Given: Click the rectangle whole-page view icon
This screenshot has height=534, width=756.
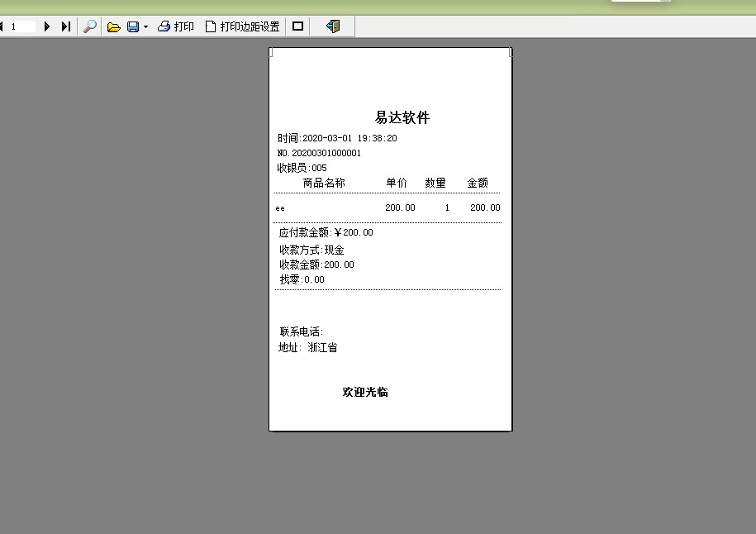Looking at the screenshot, I should 298,26.
